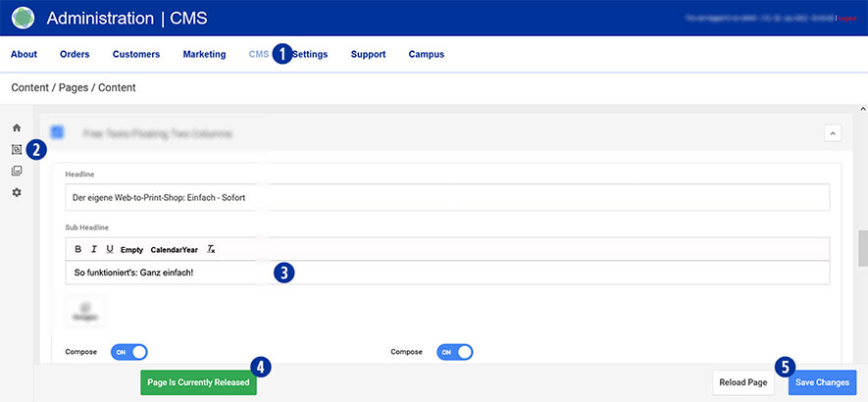Click the Reload Page button

point(743,382)
